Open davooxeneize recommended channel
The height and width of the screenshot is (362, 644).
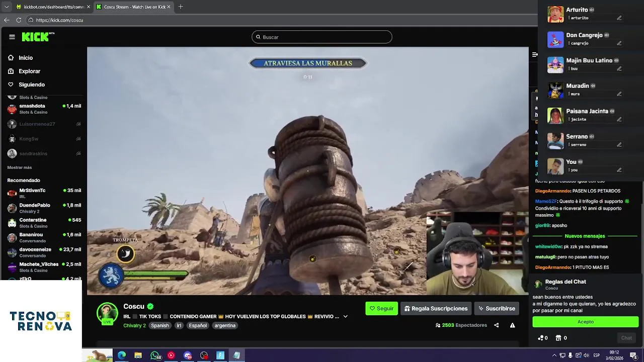pyautogui.click(x=44, y=252)
